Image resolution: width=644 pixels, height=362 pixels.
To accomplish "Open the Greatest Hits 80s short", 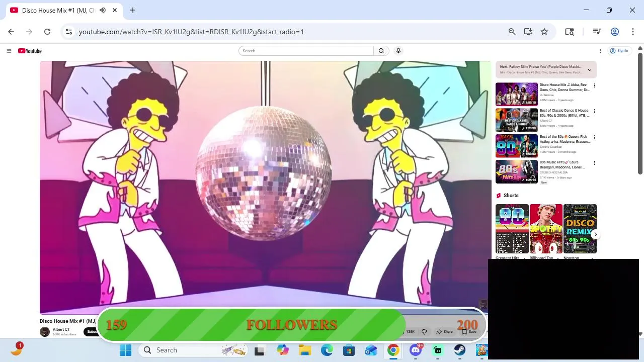I will pos(512,229).
